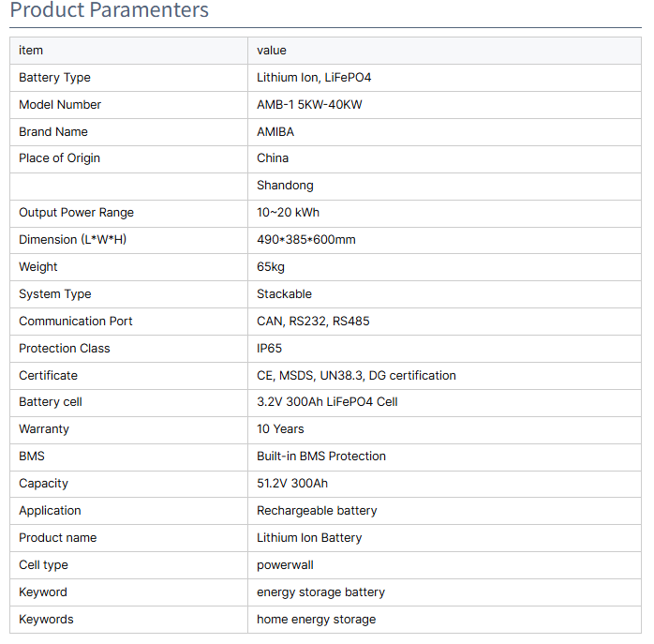Select the Shandong value cell
Image resolution: width=654 pixels, height=644 pixels.
445,187
